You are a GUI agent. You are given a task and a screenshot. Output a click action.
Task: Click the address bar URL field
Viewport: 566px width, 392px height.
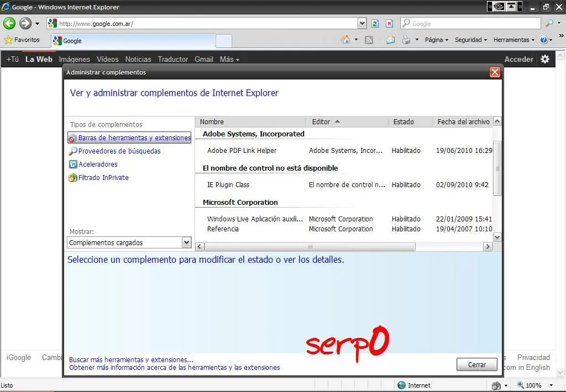[x=202, y=23]
